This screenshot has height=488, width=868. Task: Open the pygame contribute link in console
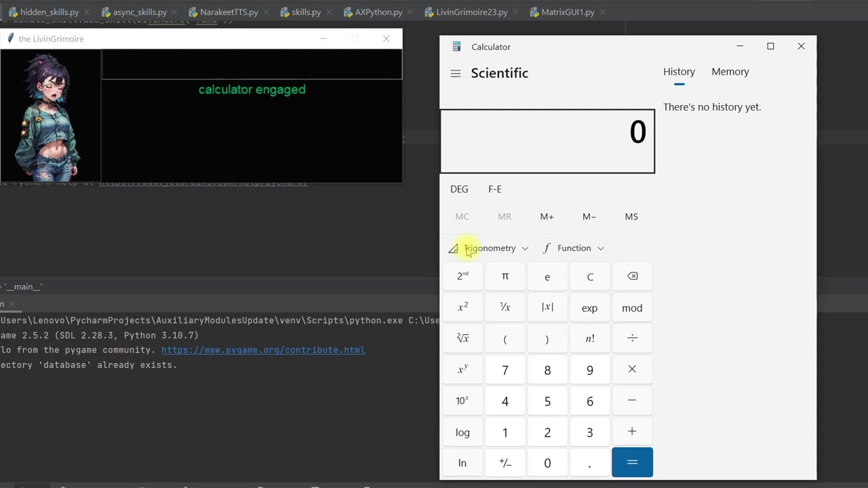(263, 350)
